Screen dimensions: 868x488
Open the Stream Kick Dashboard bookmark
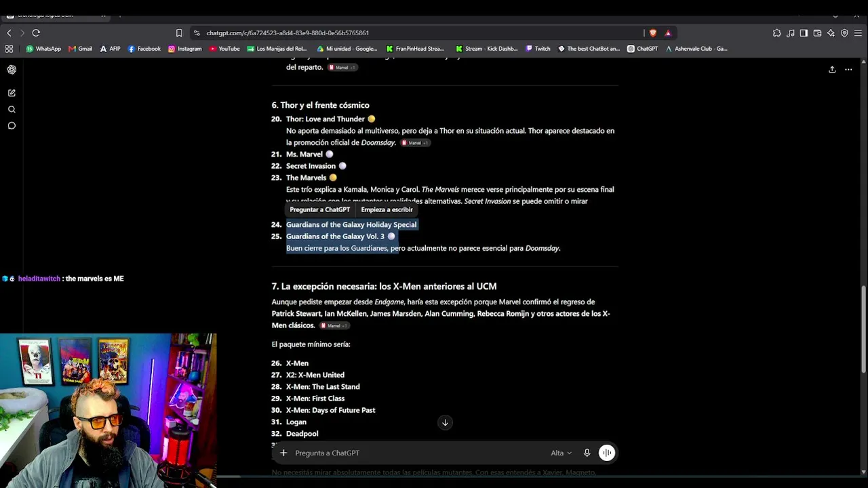(487, 49)
